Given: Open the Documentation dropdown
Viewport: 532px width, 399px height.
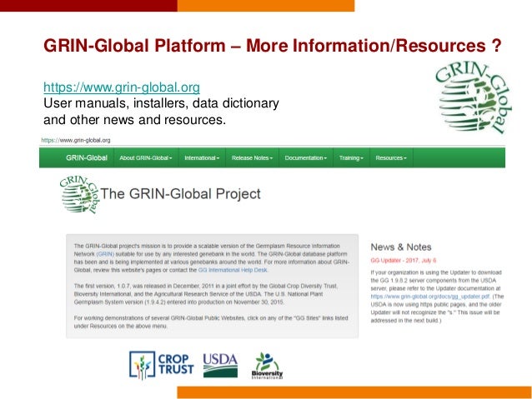Looking at the screenshot, I should 306,157.
